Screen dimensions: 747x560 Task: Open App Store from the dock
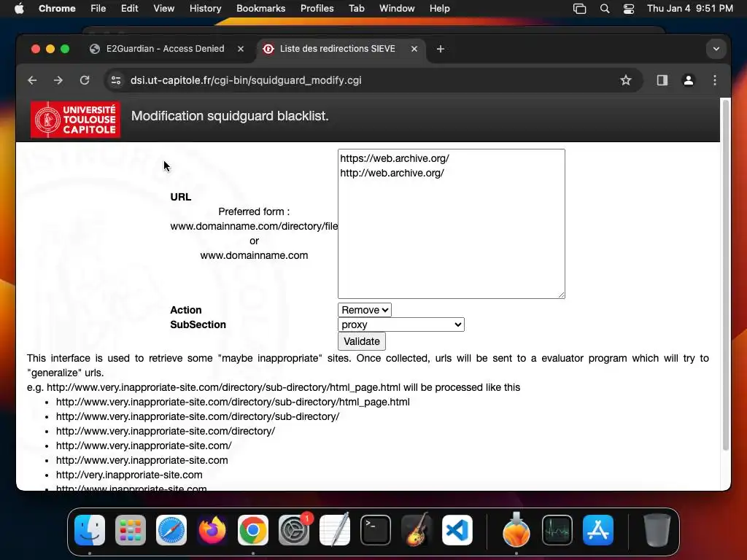click(598, 530)
